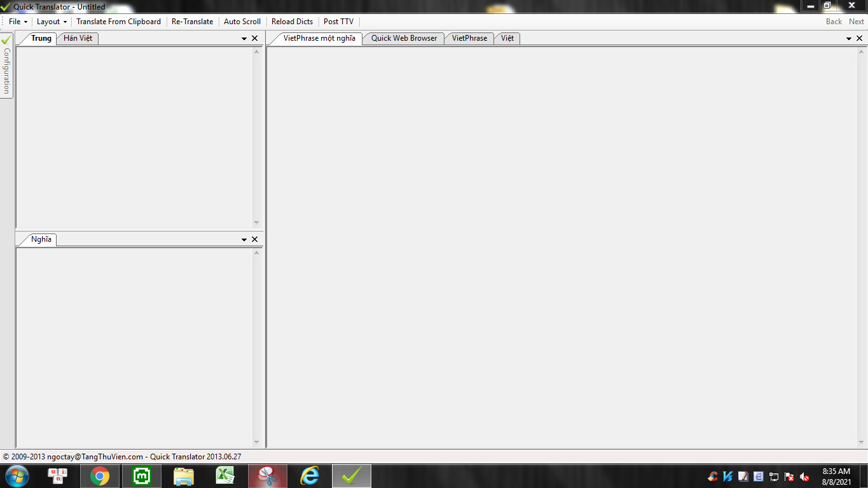This screenshot has width=868, height=488.
Task: Open Google Chrome from the taskbar
Action: click(x=99, y=476)
